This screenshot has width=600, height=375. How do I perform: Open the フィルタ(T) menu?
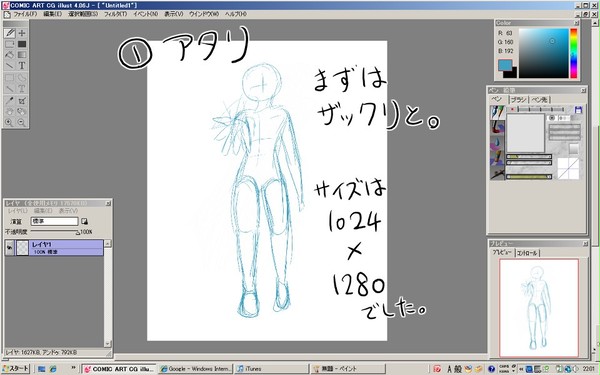click(x=115, y=14)
